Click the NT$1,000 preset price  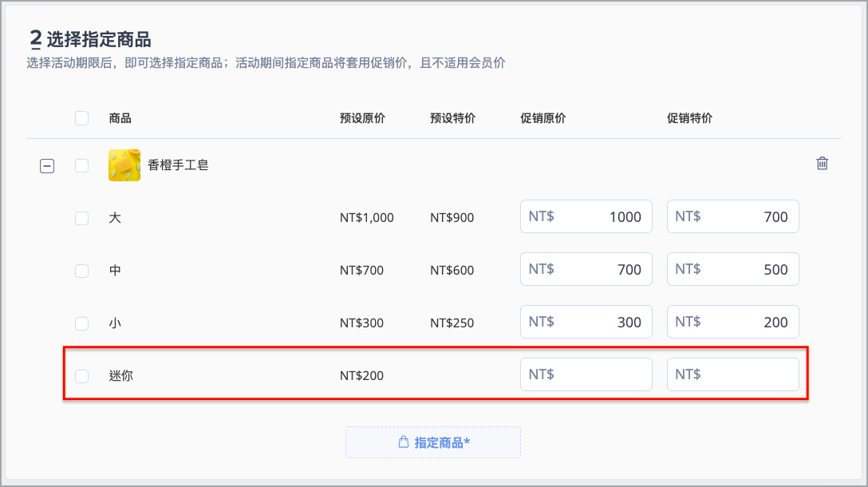pyautogui.click(x=366, y=218)
